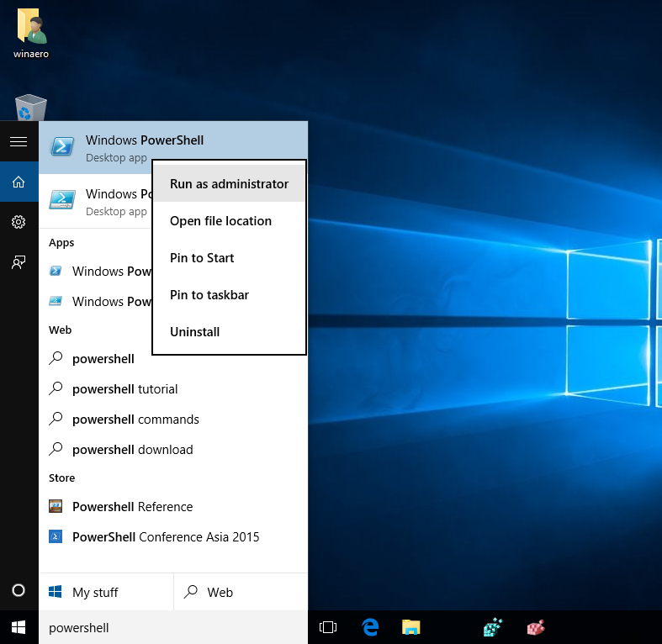Select second Windows PowerShell desktop app result
This screenshot has width=662, height=644.
pos(96,201)
